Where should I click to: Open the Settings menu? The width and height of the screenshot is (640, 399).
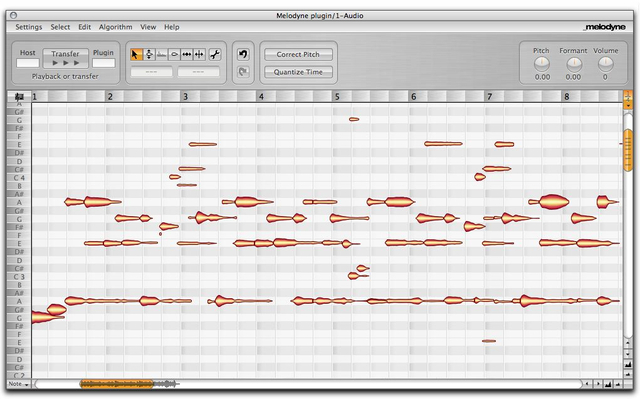point(29,27)
